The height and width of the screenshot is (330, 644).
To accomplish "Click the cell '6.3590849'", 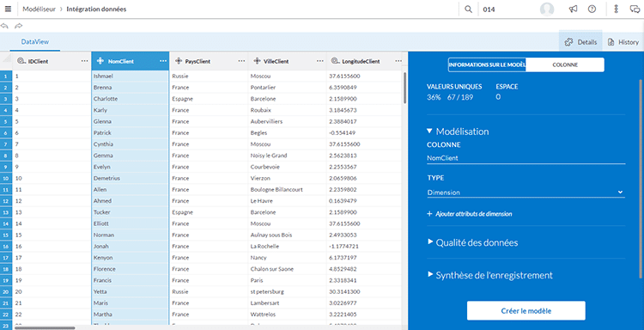I will tap(364, 87).
